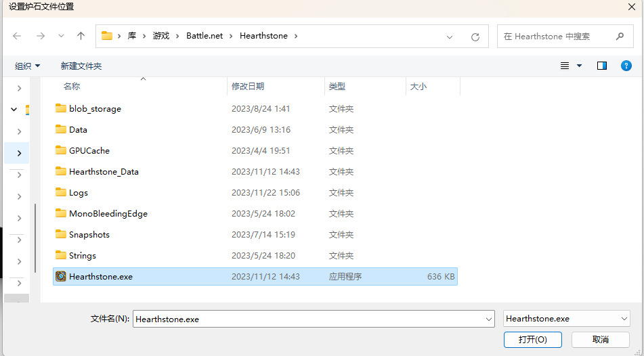644x356 pixels.
Task: Expand the chevron after Hearthstone breadcrumb
Action: pyautogui.click(x=296, y=36)
